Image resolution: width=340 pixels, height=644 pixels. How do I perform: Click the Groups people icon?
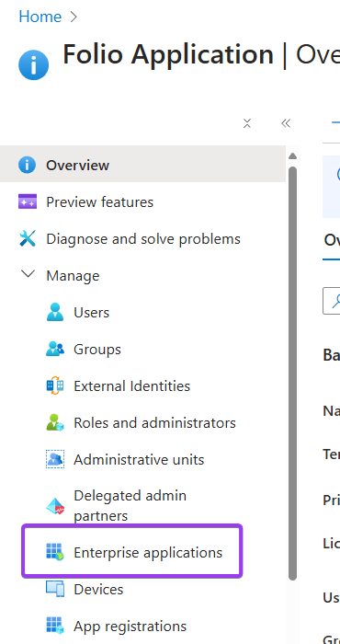pos(55,349)
